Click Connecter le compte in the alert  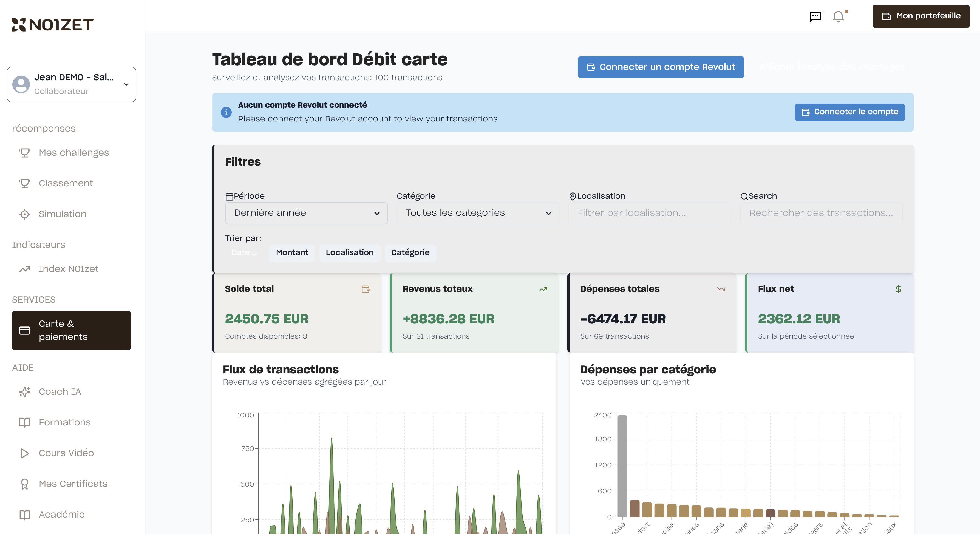tap(850, 112)
